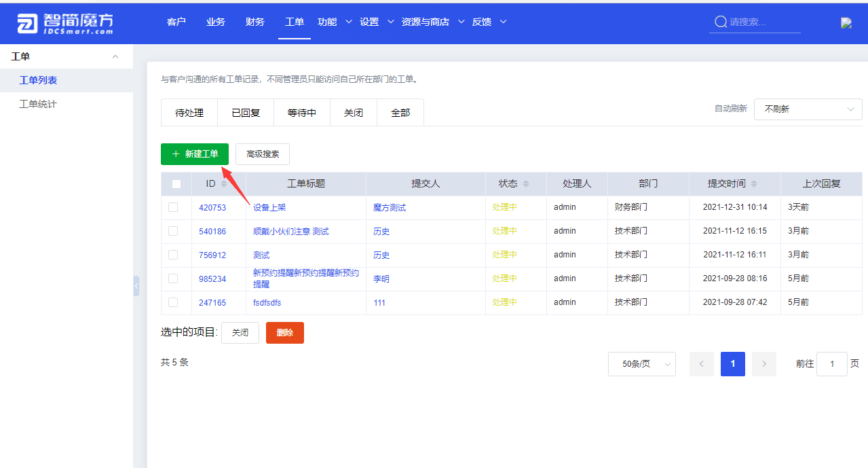This screenshot has height=468, width=868.
Task: Check the box for ticket 540186
Action: pyautogui.click(x=173, y=231)
